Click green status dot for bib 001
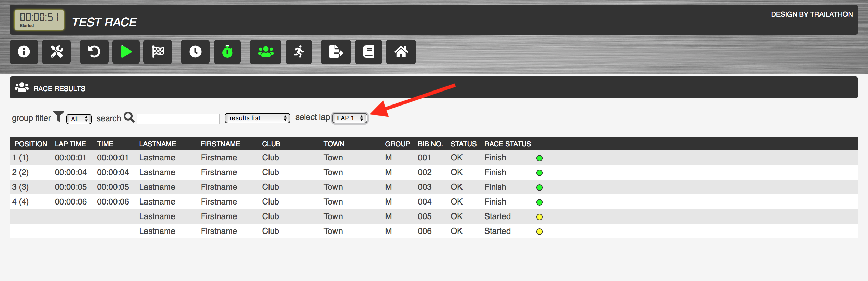 [539, 158]
